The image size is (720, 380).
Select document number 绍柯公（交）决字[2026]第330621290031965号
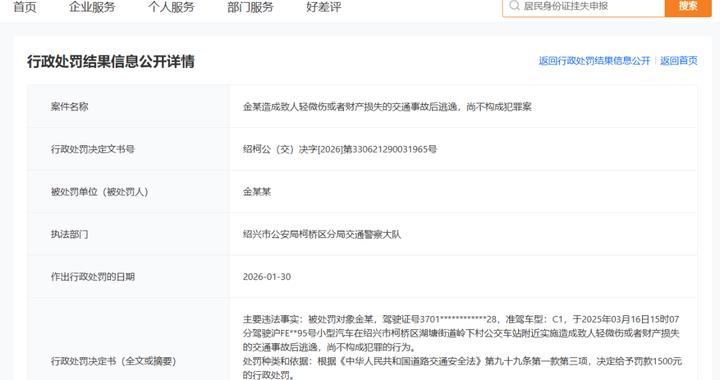(x=340, y=149)
